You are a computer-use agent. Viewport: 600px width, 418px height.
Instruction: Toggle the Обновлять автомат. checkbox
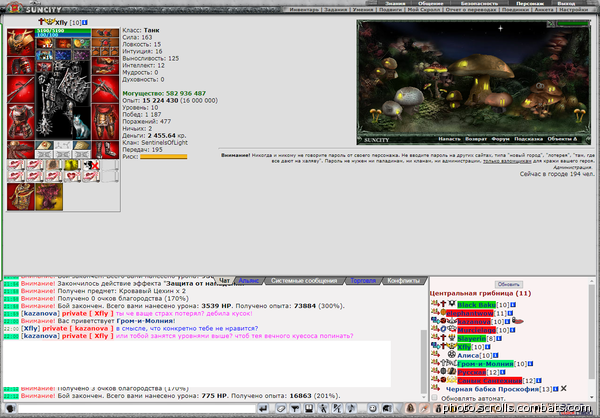434,398
